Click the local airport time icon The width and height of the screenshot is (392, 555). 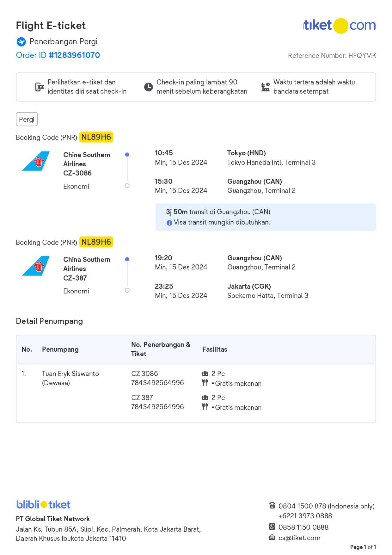(x=265, y=87)
